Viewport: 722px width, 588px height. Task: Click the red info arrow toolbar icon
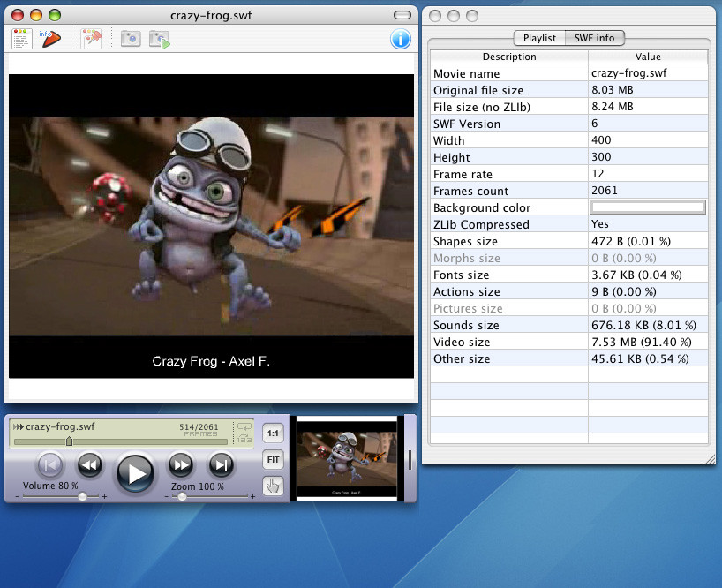pos(51,37)
